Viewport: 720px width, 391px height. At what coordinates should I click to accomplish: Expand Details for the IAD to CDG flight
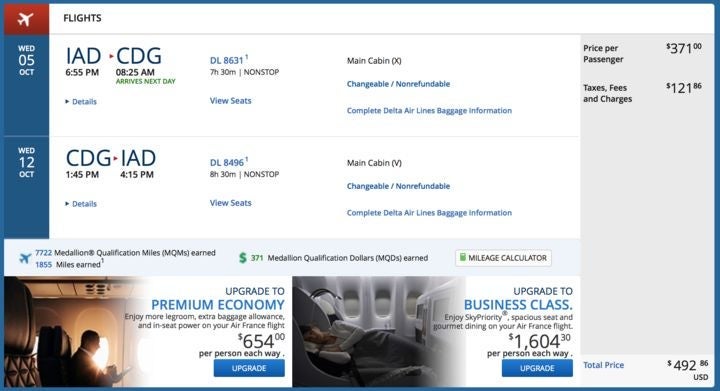tap(81, 101)
